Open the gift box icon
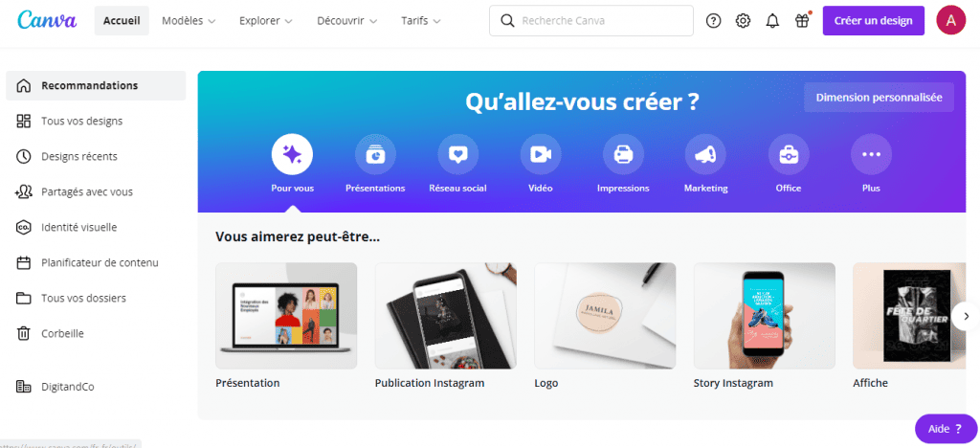The height and width of the screenshot is (448, 980). pos(803,21)
